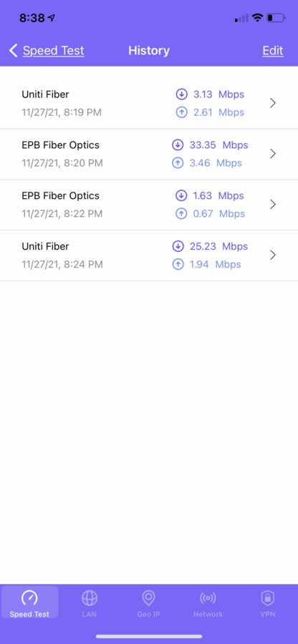Image resolution: width=298 pixels, height=644 pixels.
Task: Open the Speed Test tab gauge icon
Action: click(x=29, y=598)
